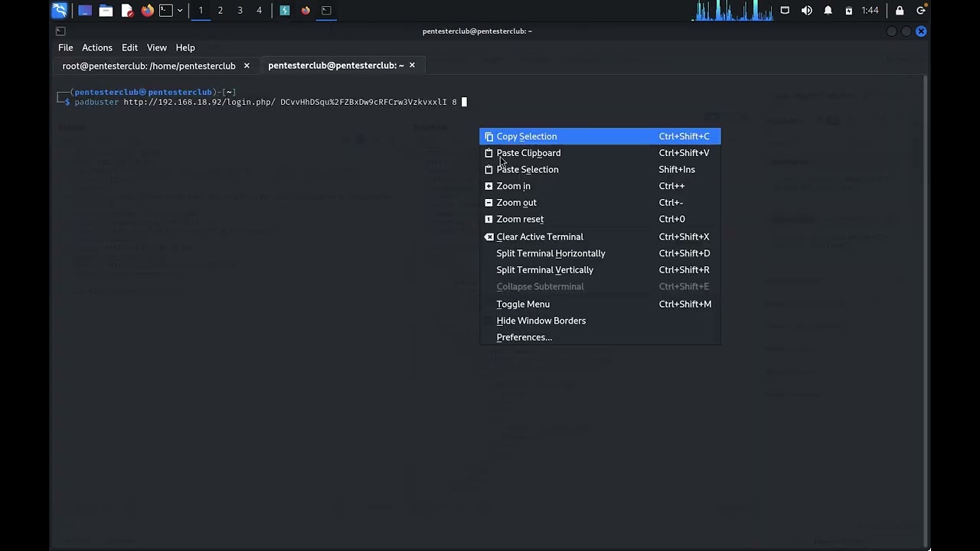The image size is (980, 551).
Task: Choose Clear Active Terminal
Action: point(600,236)
